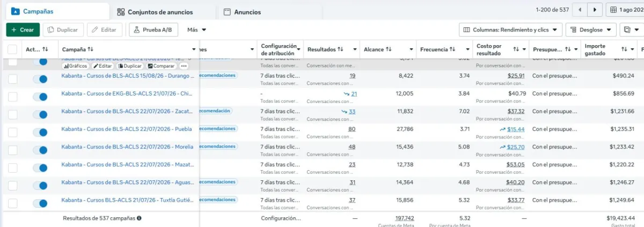Select checkbox for Zacat... campaign row
Viewport: 644px width, 227px height.
(x=12, y=115)
